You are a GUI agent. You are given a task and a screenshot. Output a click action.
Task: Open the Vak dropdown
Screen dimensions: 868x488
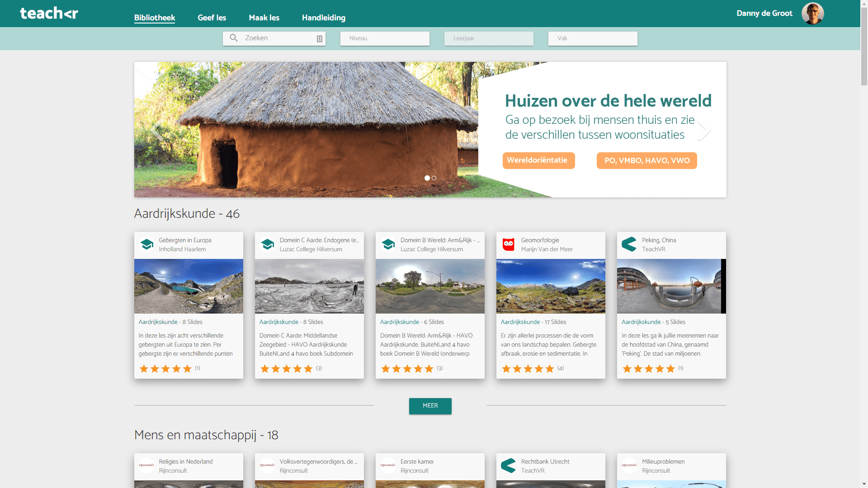(593, 38)
